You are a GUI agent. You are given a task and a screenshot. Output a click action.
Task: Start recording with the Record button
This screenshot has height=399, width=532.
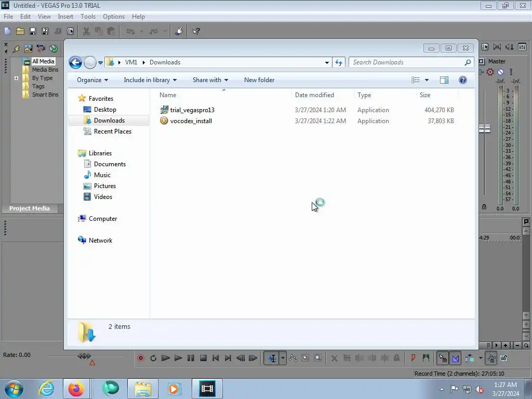tap(141, 358)
